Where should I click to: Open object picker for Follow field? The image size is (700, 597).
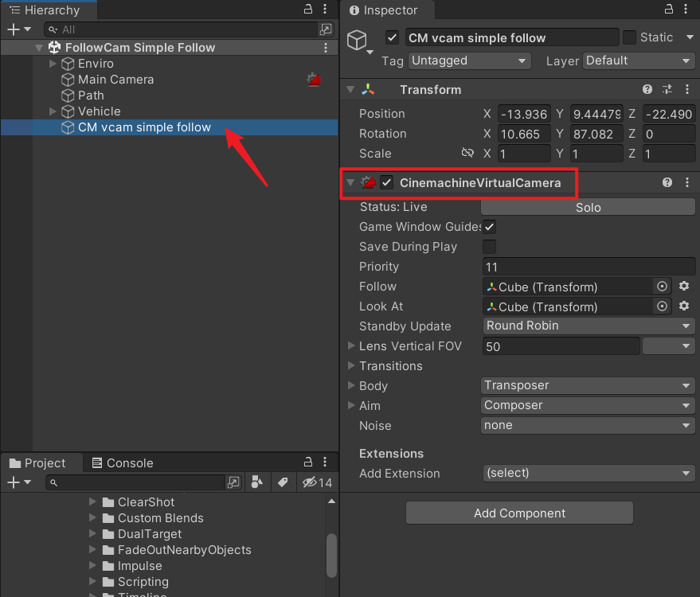[x=662, y=287]
